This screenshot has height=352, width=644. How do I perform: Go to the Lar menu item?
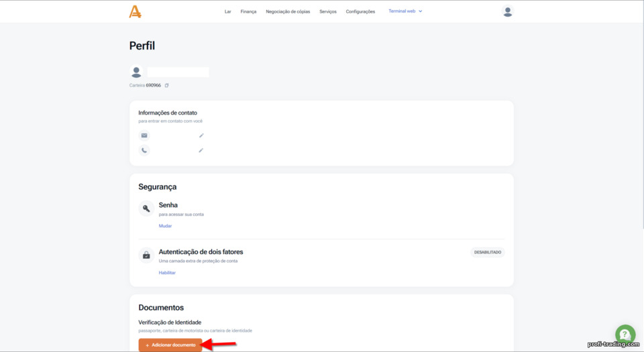[227, 11]
